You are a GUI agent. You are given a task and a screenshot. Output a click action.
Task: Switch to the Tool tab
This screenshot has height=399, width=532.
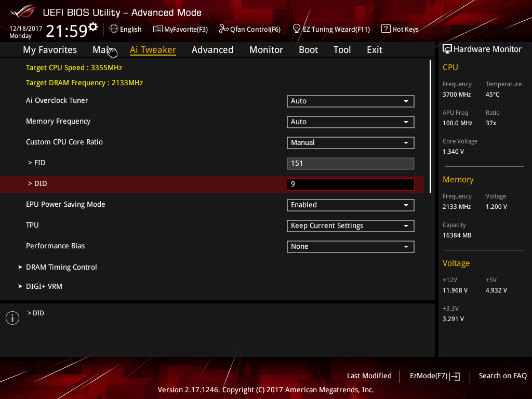point(342,50)
